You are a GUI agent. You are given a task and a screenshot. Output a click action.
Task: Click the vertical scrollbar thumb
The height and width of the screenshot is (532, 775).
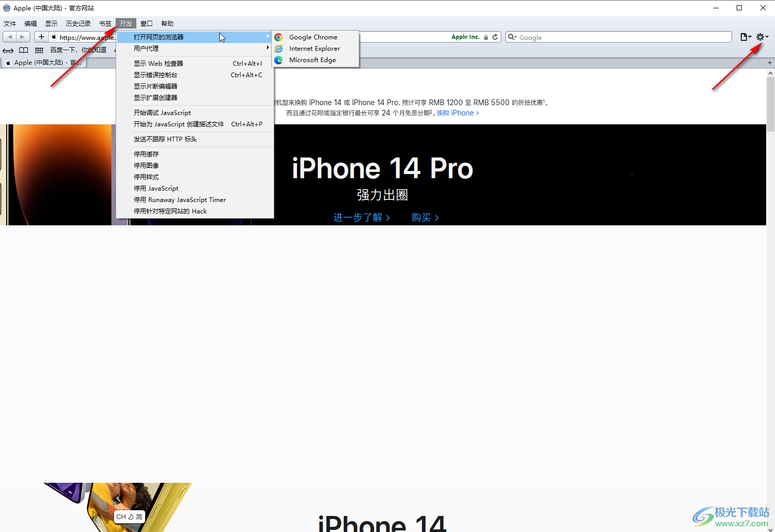[770, 104]
